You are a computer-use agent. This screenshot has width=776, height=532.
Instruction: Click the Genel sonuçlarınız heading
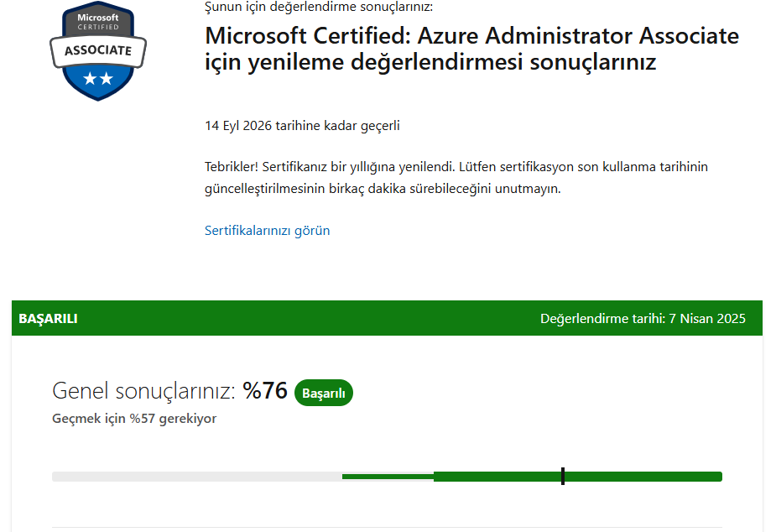pos(143,391)
